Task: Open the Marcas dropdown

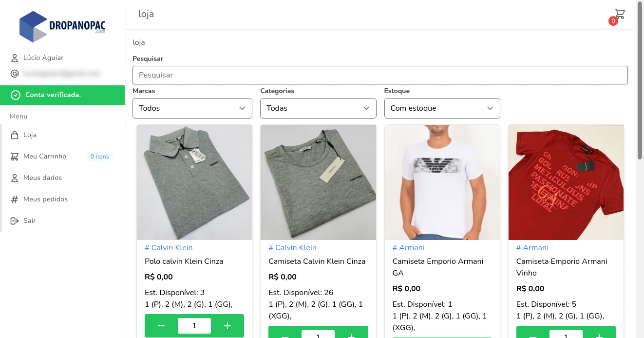Action: 192,108
